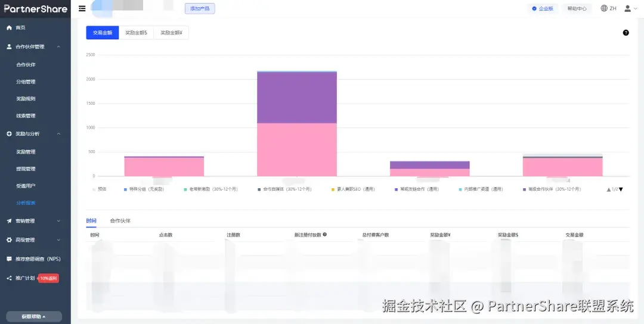Click the 营销管理 paper-plane icon
The height and width of the screenshot is (324, 644).
9,220
